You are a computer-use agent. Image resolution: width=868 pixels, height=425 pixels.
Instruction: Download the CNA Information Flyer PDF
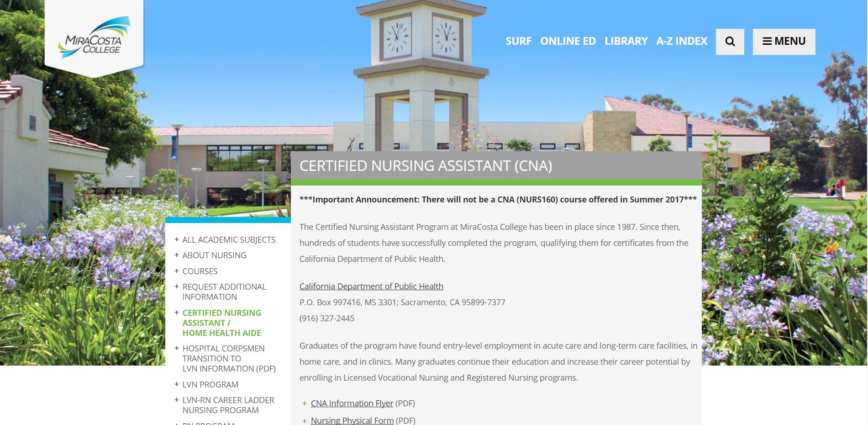pos(352,403)
